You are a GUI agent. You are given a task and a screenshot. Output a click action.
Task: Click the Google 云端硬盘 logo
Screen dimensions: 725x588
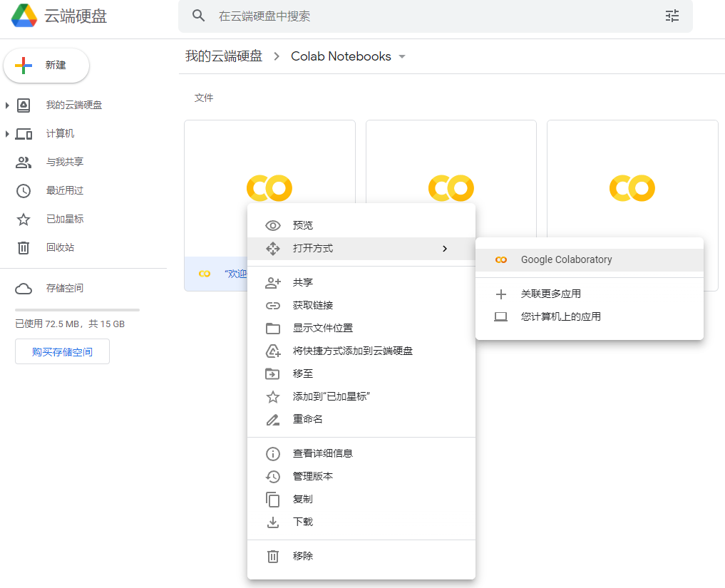tap(27, 15)
